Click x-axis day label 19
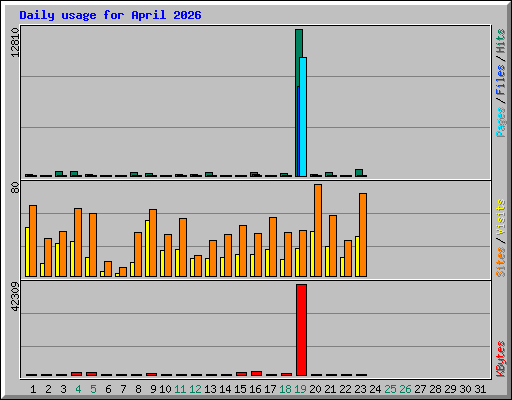Viewport: 512px width, 400px height. [300, 389]
